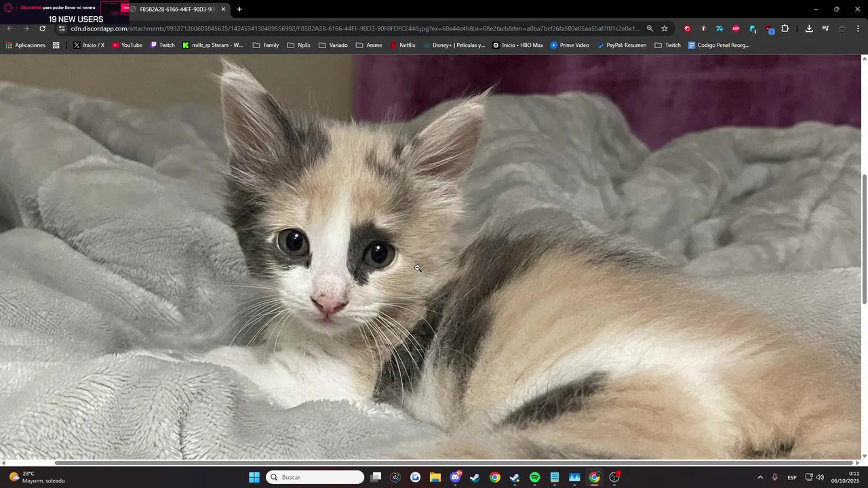Click the zoom magnifier in the address bar
Viewport: 868px width, 488px height.
pyautogui.click(x=650, y=28)
